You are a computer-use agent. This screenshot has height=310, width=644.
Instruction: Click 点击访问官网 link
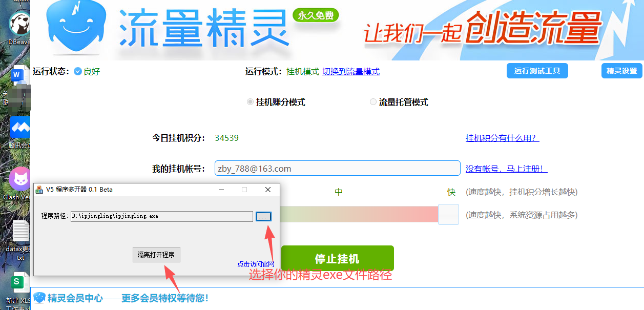coord(256,264)
